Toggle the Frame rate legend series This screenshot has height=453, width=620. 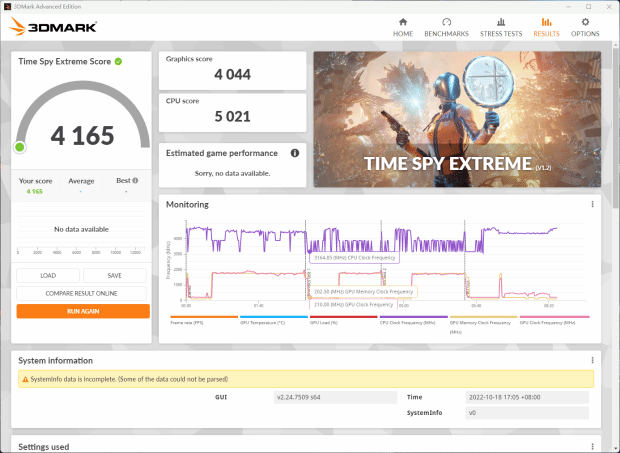pos(204,320)
